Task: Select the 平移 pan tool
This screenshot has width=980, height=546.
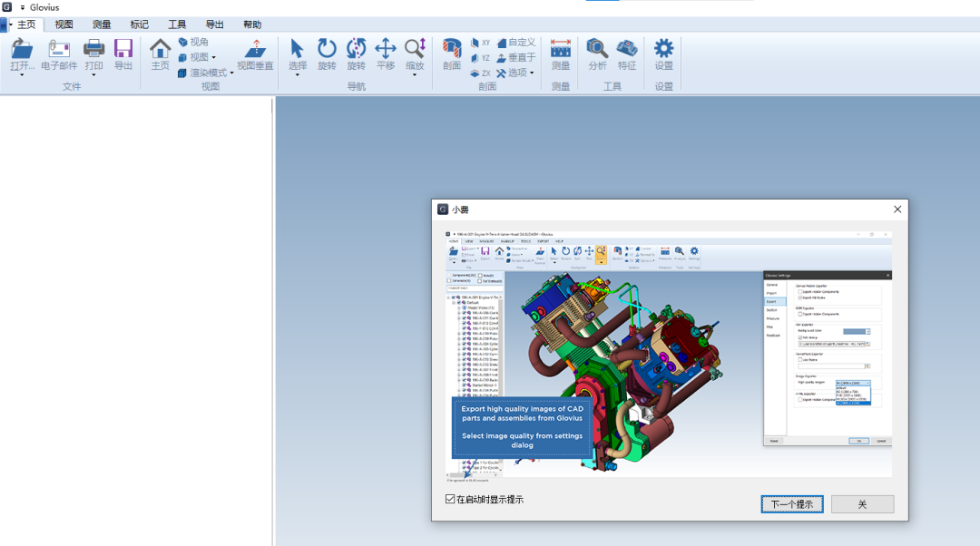Action: point(386,49)
